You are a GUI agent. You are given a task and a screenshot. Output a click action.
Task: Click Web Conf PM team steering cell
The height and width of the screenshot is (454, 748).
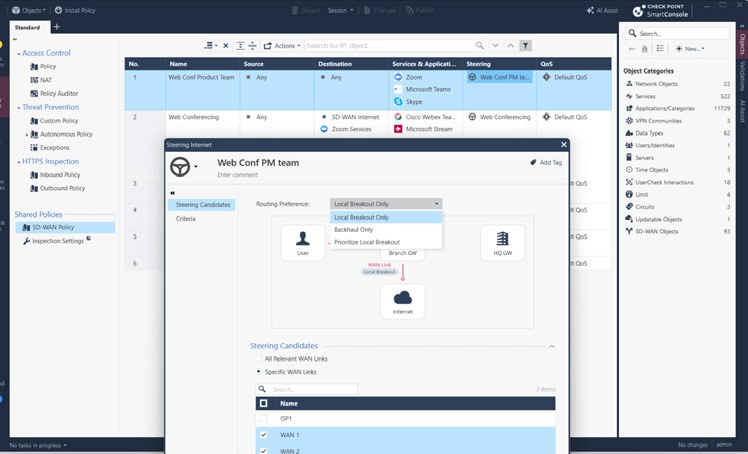(x=499, y=77)
